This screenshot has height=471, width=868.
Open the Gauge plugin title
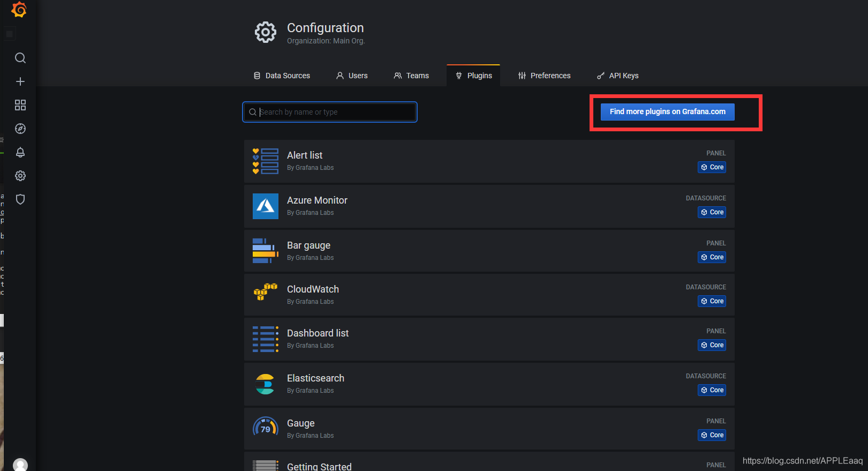[x=301, y=423]
